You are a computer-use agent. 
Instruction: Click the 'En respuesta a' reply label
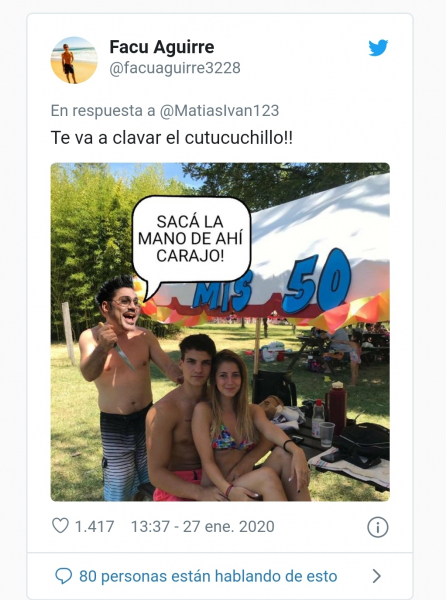[103, 111]
